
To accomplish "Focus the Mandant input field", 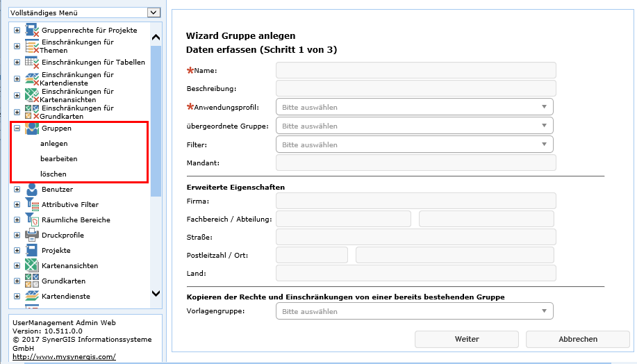I will (416, 163).
